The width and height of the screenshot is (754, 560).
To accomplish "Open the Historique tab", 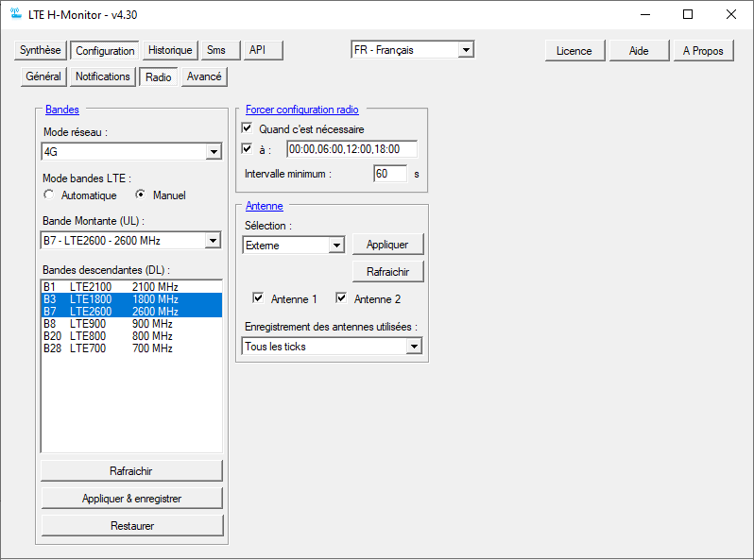I will click(170, 51).
